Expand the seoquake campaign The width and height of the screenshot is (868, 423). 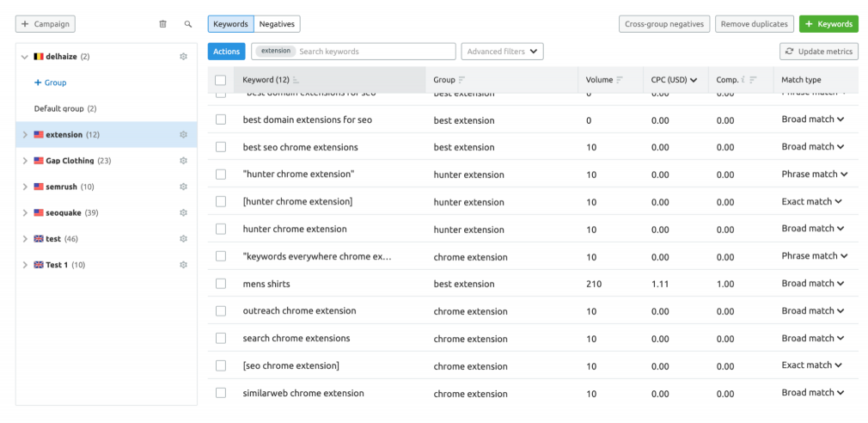pyautogui.click(x=24, y=212)
